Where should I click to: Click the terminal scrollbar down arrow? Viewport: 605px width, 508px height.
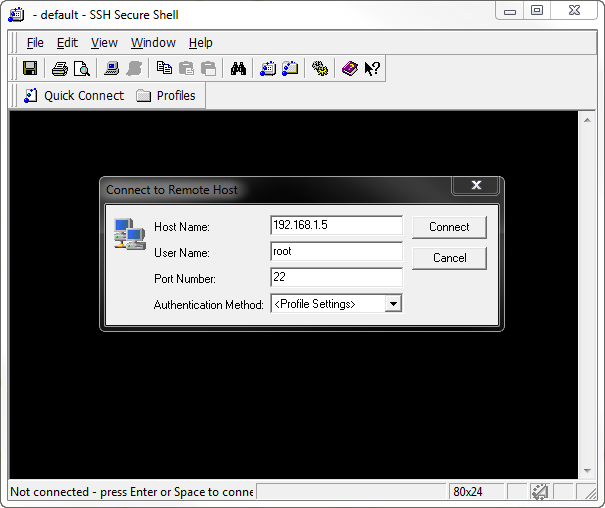pyautogui.click(x=587, y=471)
